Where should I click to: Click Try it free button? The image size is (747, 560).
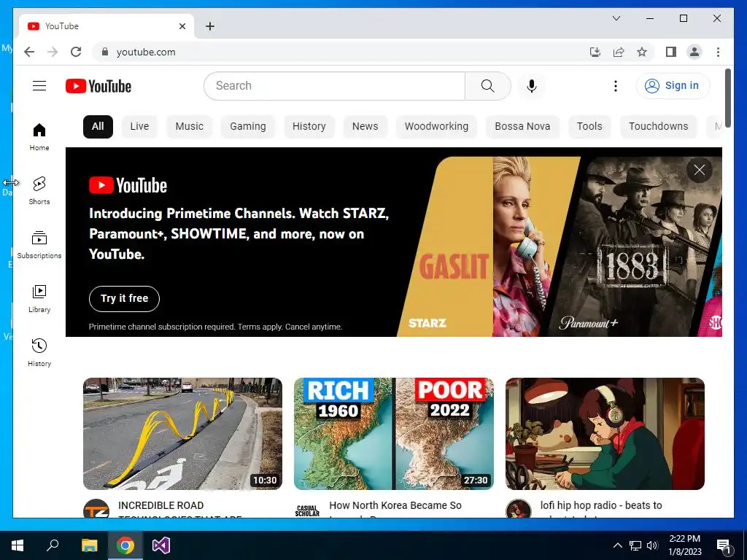point(124,298)
